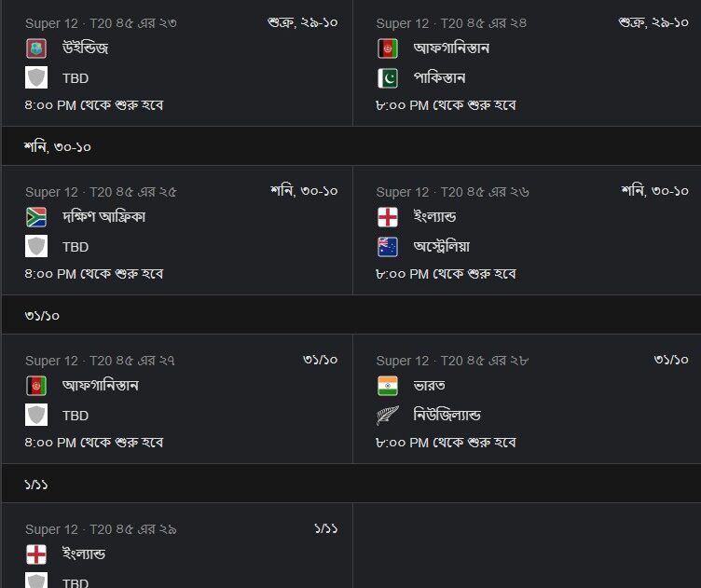
Task: Click the ১/১১ date section header
Action: [x=350, y=484]
